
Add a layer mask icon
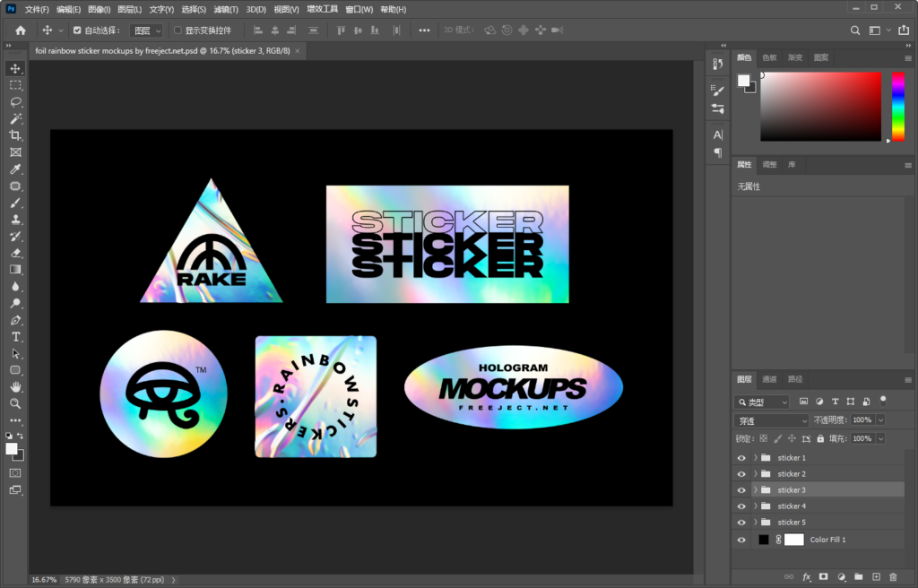click(x=824, y=577)
